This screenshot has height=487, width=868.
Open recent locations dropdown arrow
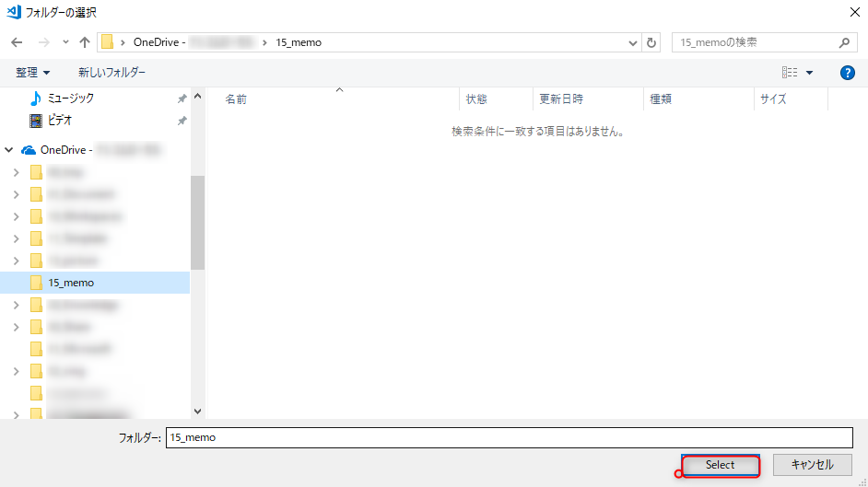[x=65, y=42]
